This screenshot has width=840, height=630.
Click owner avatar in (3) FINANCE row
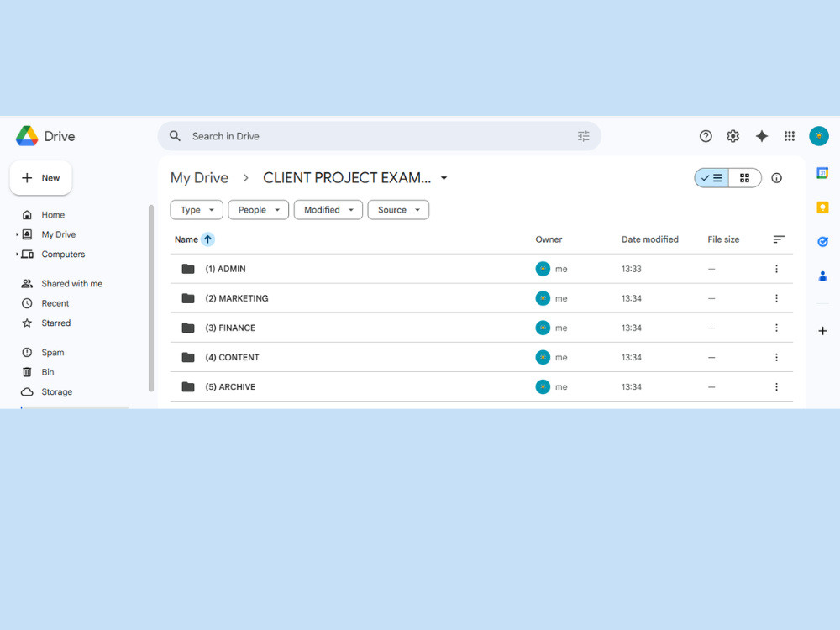pyautogui.click(x=543, y=328)
